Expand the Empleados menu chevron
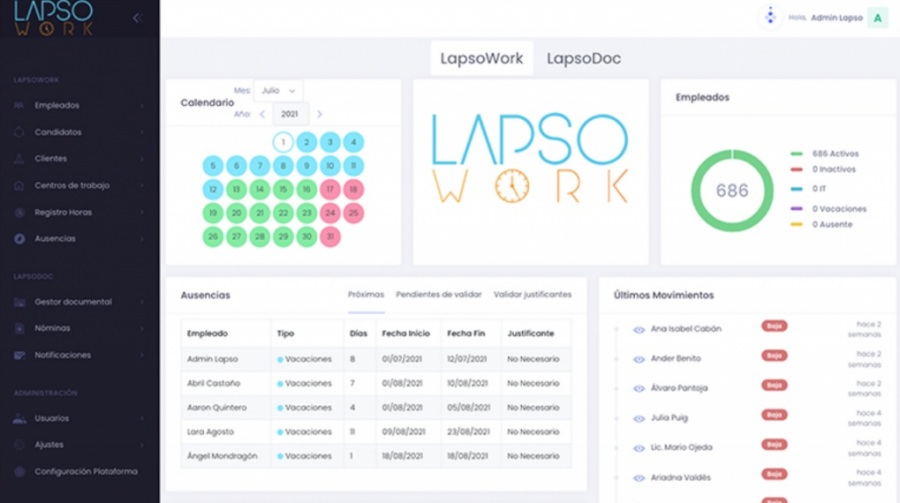Screen dimensions: 900x503 [x=142, y=106]
